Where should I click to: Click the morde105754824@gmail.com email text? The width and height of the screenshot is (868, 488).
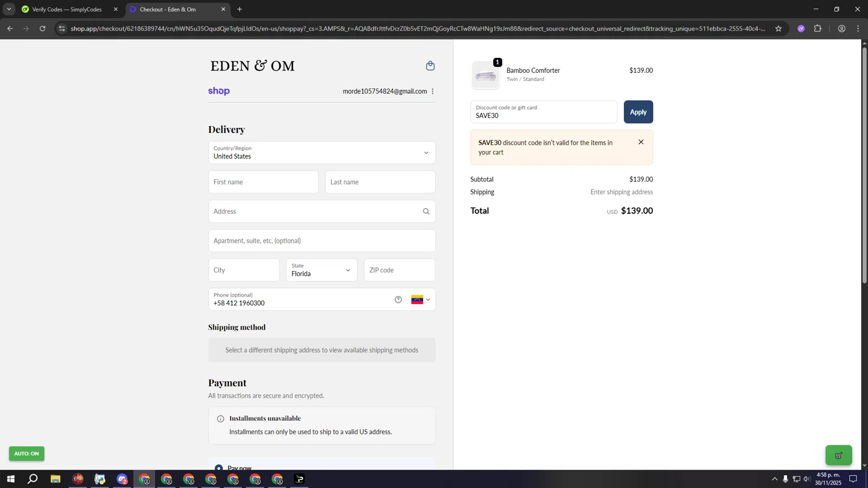(385, 91)
